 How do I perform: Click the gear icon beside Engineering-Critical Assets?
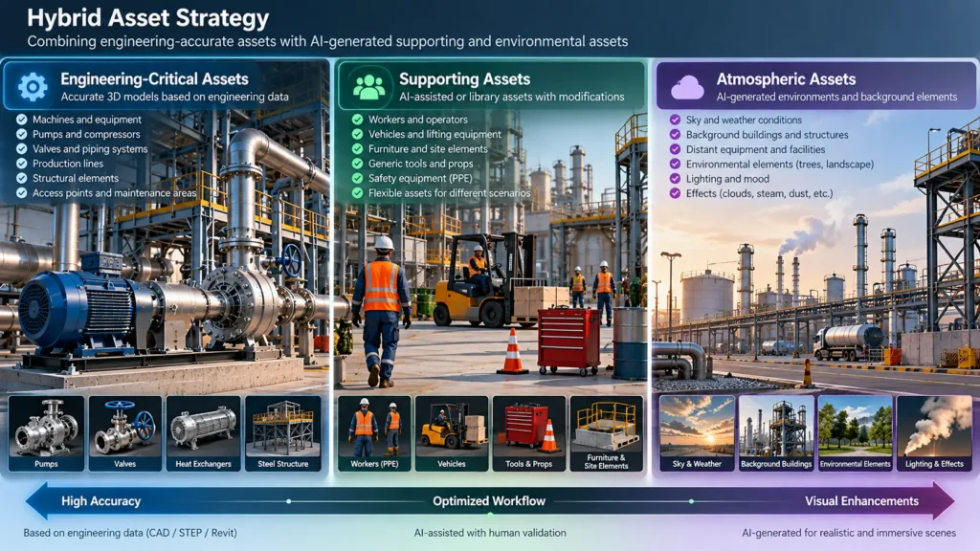(33, 87)
